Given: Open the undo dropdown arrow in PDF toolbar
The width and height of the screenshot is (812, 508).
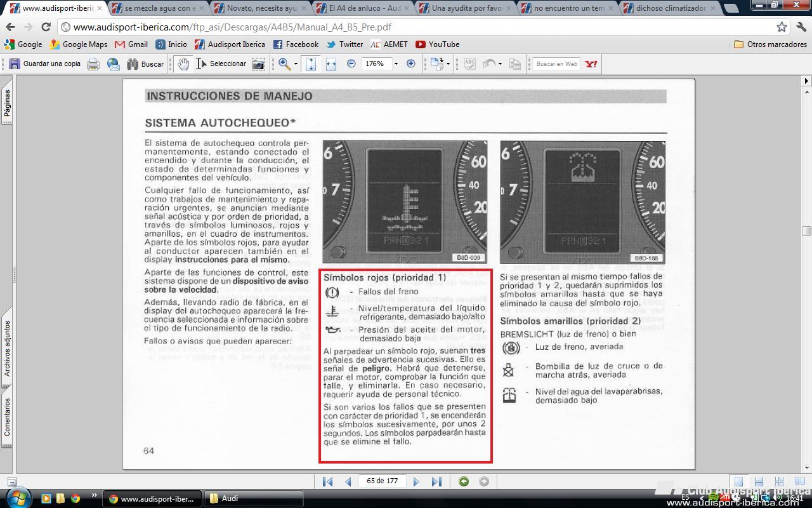Looking at the screenshot, I should (500, 63).
